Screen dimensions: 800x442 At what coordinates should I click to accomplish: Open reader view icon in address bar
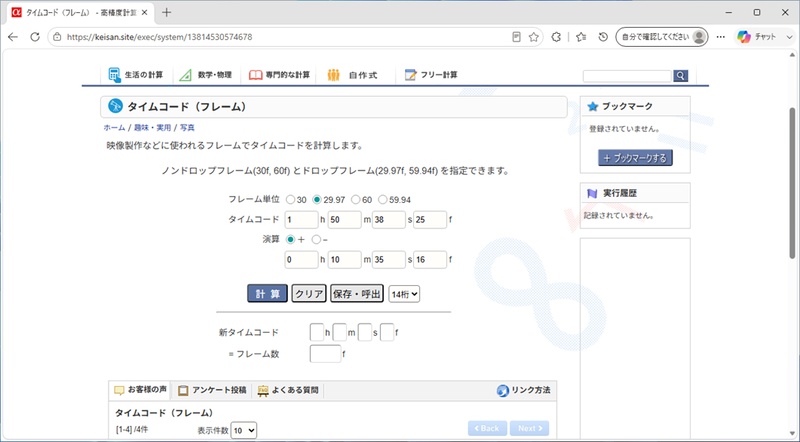(516, 37)
